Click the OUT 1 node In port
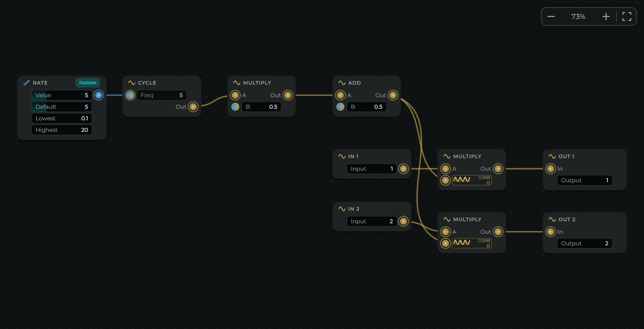644x329 pixels. coord(551,168)
